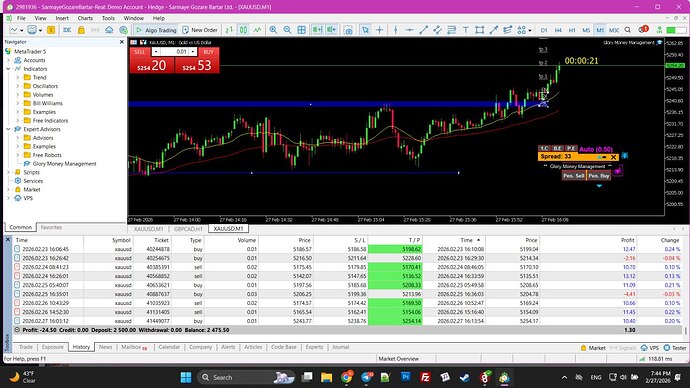Switch chart to candlestick icon
Screen dimensions: 690x388
tap(243, 30)
